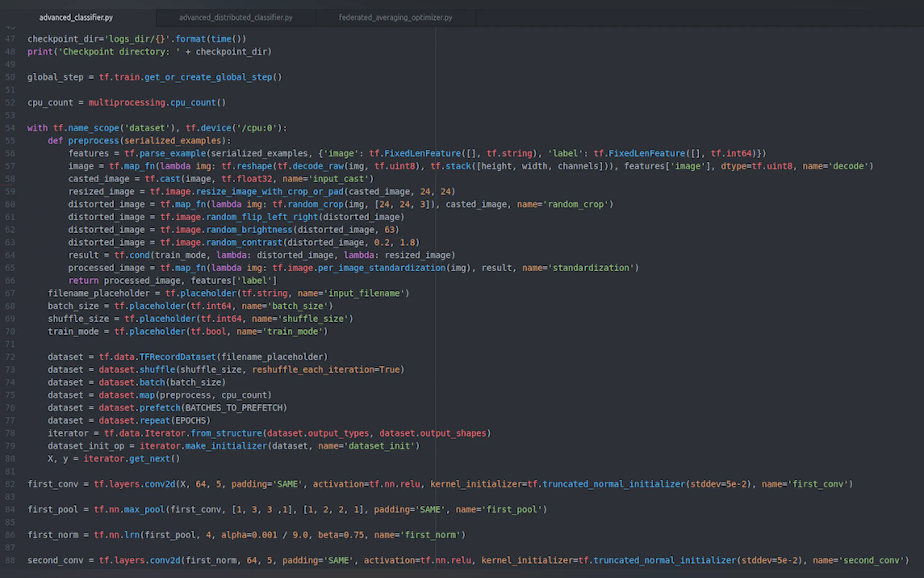Viewport: 924px width, 578px height.
Task: Click 'get_next' on line 80
Action: point(150,459)
